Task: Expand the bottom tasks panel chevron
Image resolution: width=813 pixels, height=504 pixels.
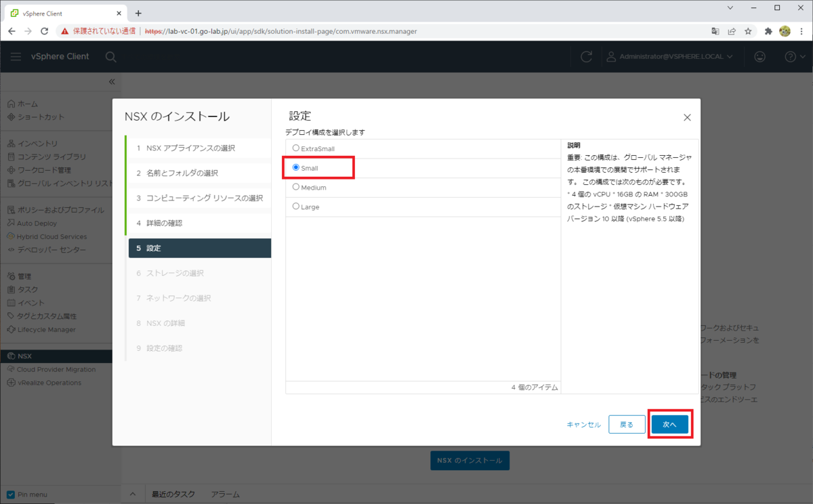Action: click(133, 495)
